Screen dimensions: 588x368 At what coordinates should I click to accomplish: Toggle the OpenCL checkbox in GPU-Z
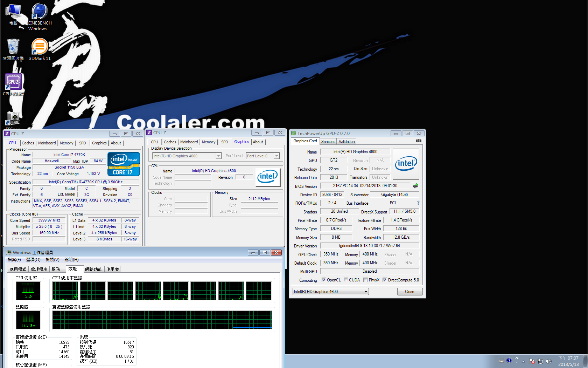click(324, 280)
